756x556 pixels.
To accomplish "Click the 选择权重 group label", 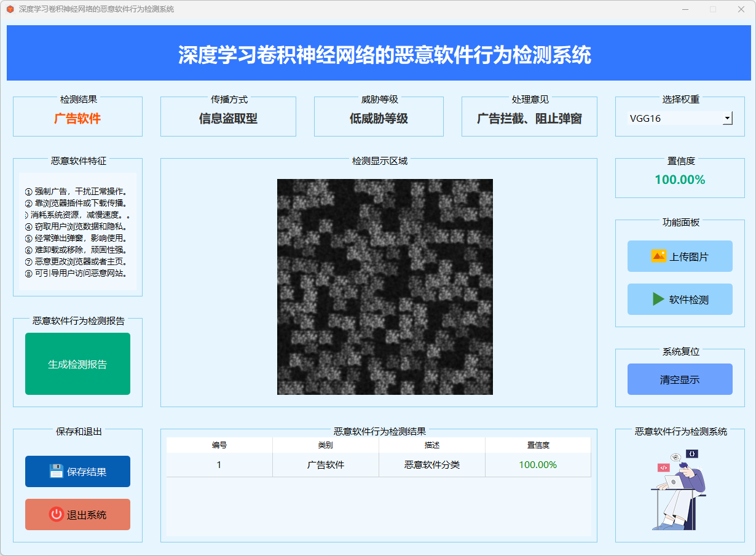I will coord(680,99).
